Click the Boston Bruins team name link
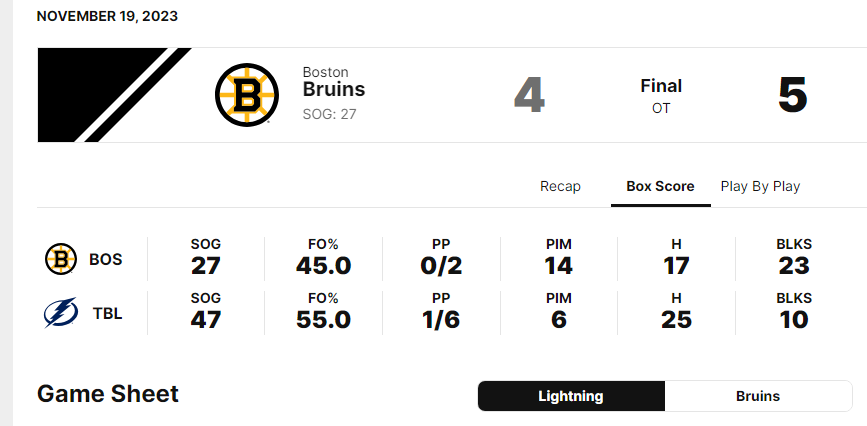The image size is (867, 426). pyautogui.click(x=333, y=89)
